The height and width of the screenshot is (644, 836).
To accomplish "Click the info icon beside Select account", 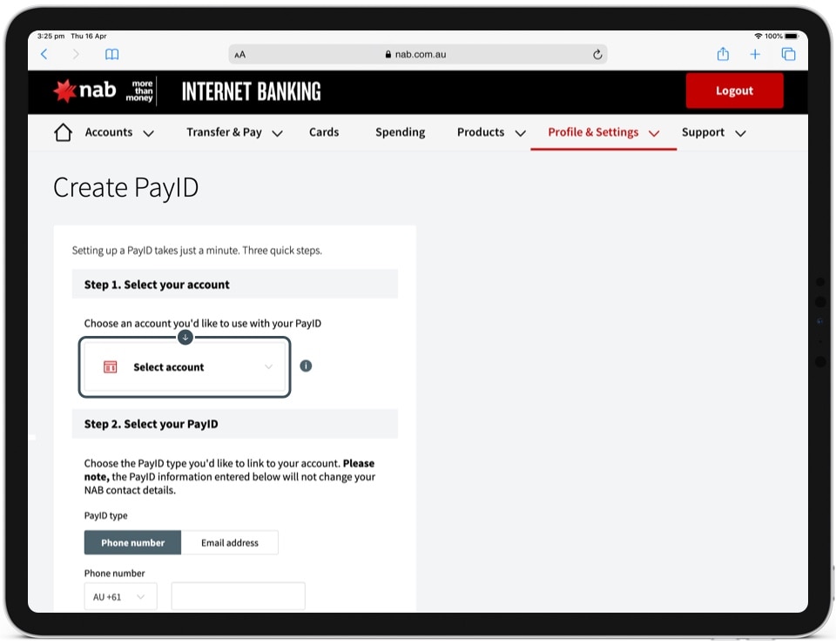I will tap(306, 366).
